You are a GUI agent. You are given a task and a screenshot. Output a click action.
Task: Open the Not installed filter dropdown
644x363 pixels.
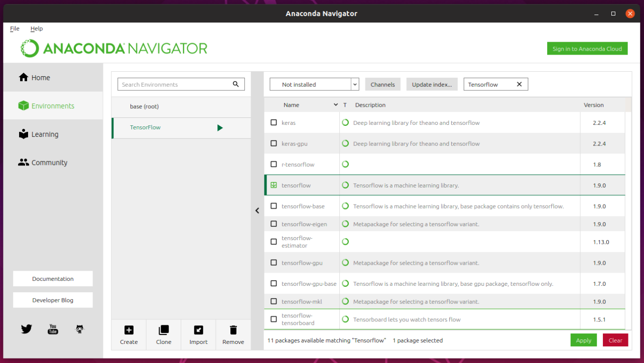point(314,84)
